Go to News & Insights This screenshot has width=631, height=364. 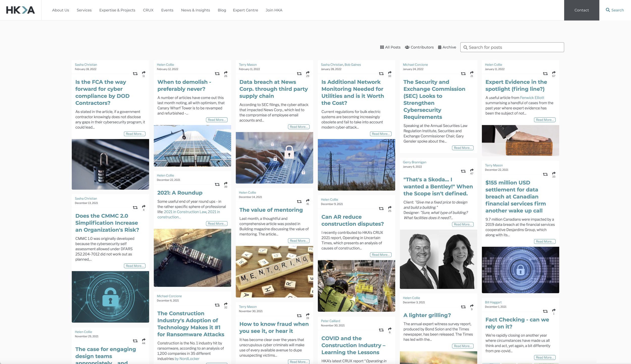195,10
